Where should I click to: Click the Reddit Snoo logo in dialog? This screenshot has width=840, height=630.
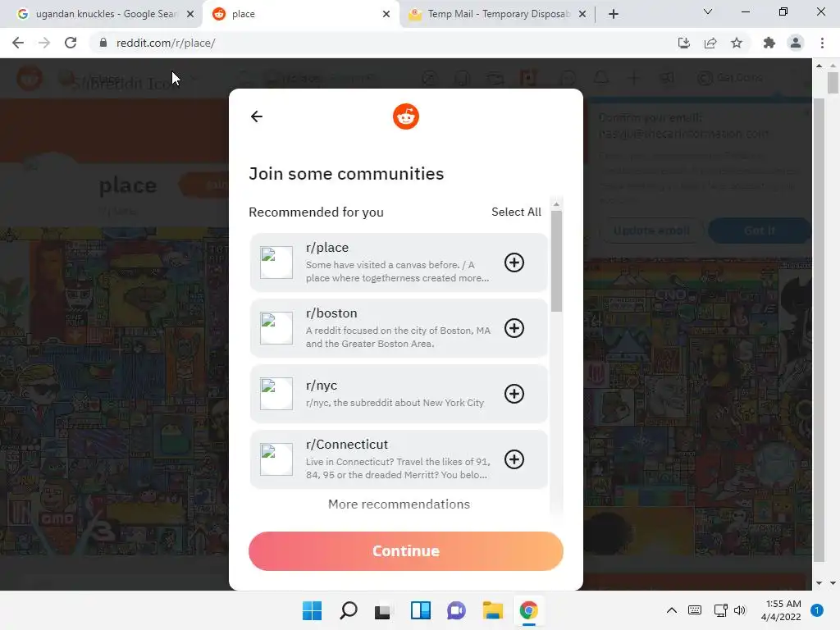click(405, 116)
